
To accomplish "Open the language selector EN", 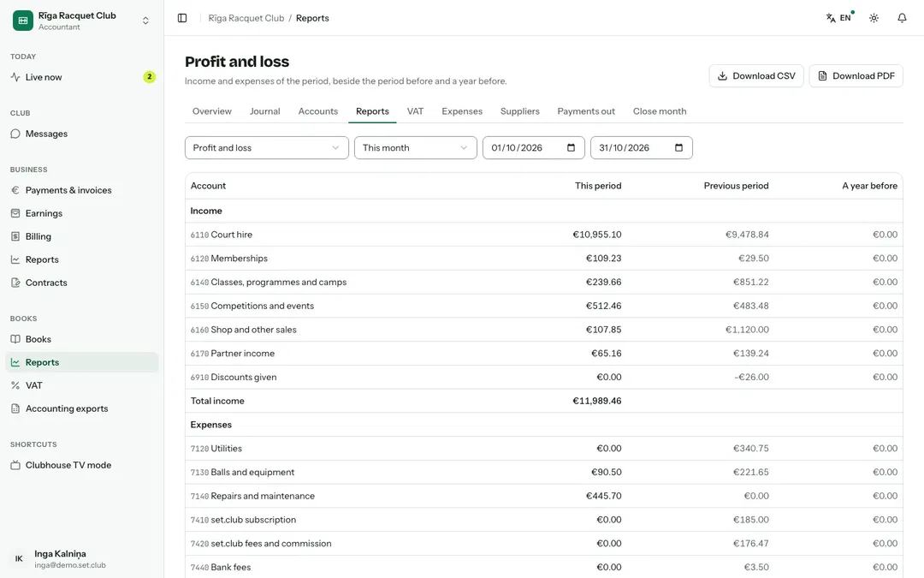I will coord(840,18).
